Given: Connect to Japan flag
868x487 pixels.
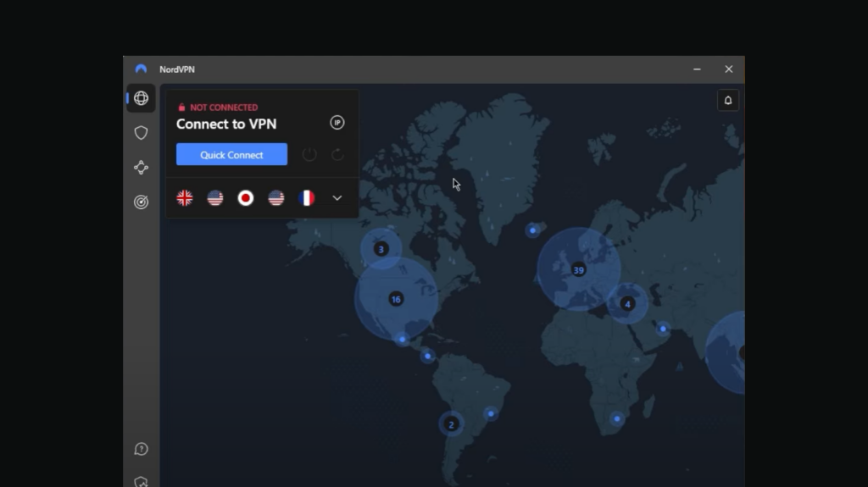Looking at the screenshot, I should [x=245, y=197].
